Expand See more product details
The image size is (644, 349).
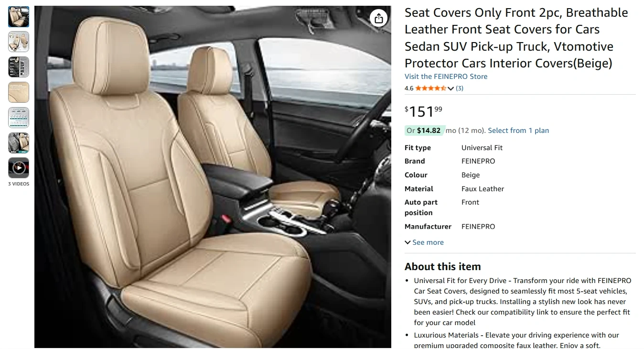click(424, 242)
